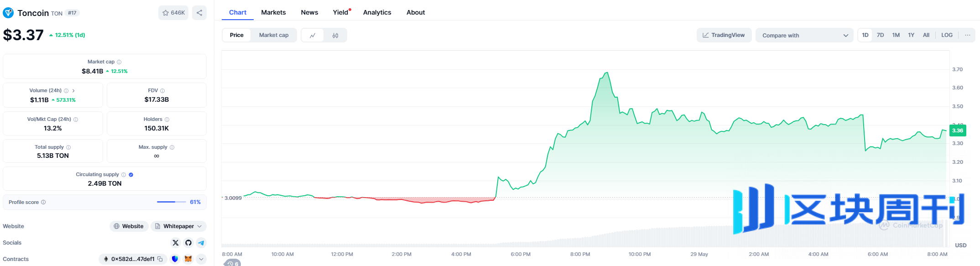Select 1M time range
Screen dimensions: 980x266
tap(896, 35)
